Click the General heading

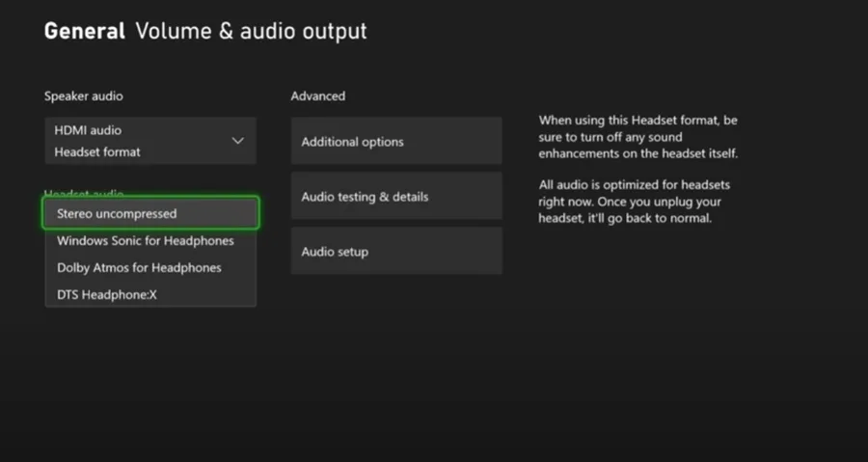point(85,31)
